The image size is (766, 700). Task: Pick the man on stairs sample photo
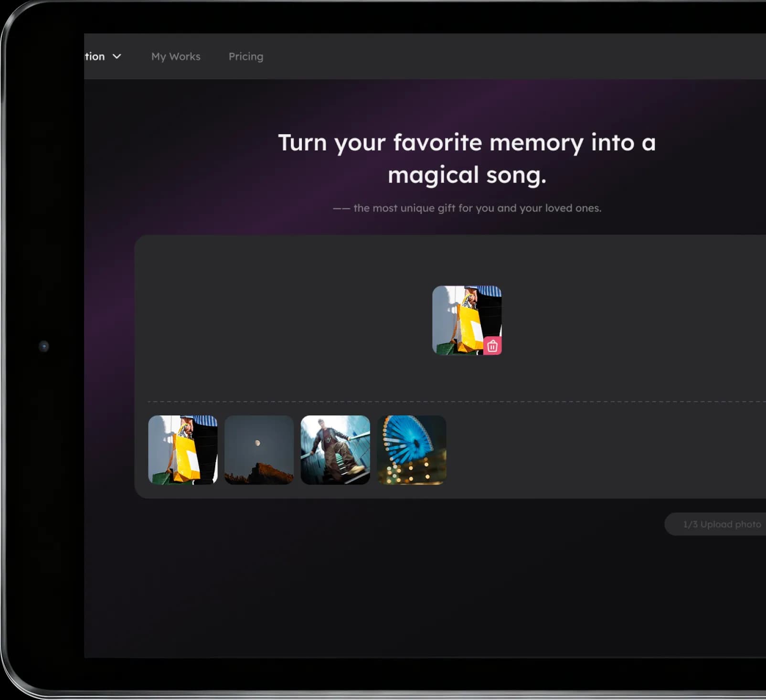click(x=335, y=450)
